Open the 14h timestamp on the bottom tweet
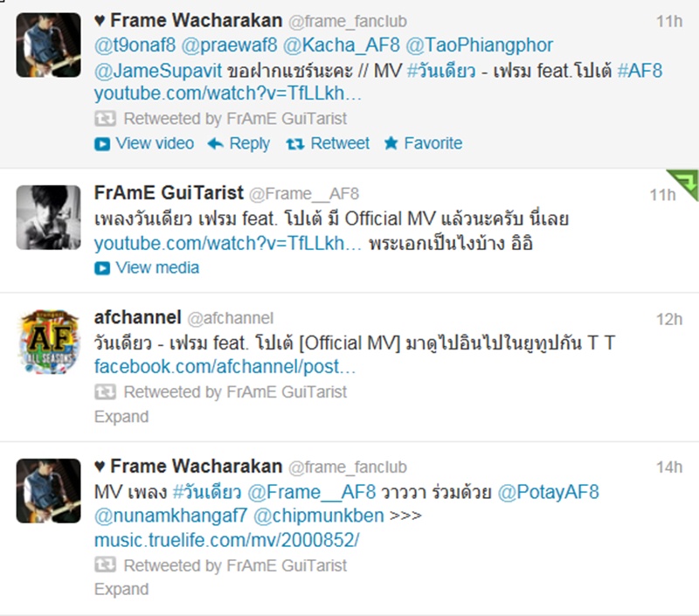This screenshot has height=616, width=699. pyautogui.click(x=669, y=467)
